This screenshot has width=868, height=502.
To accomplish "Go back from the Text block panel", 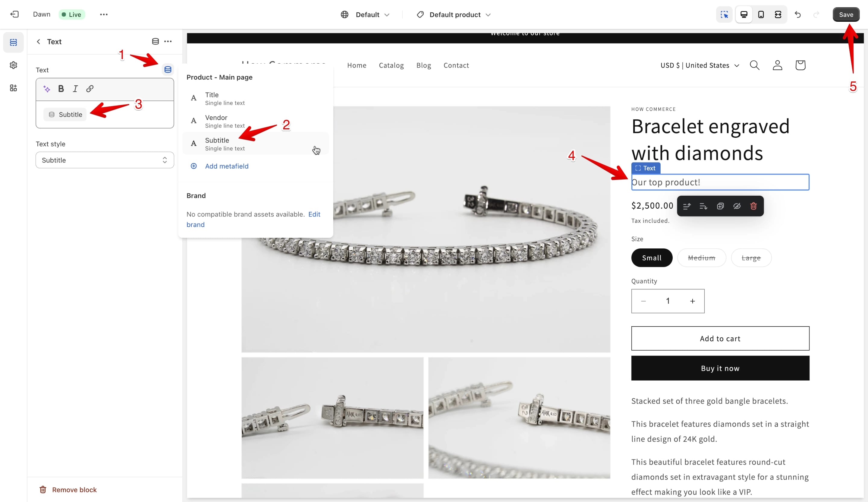I will 39,41.
